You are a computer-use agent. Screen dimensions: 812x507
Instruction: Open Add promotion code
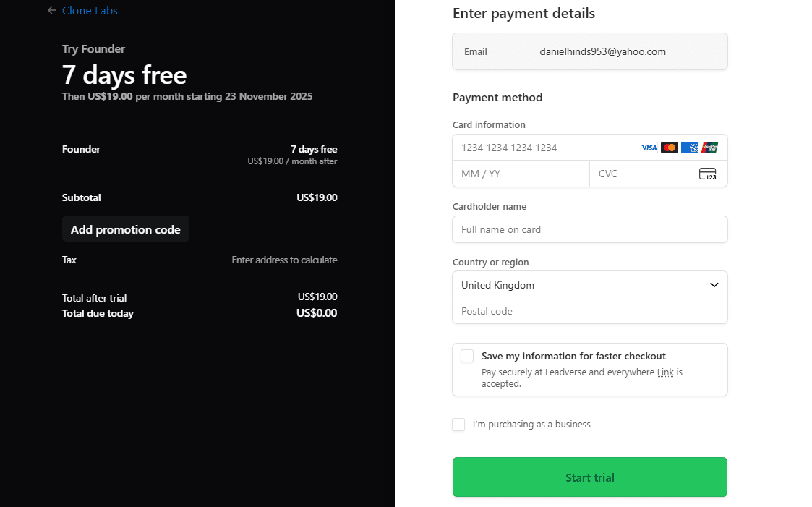[x=125, y=229]
